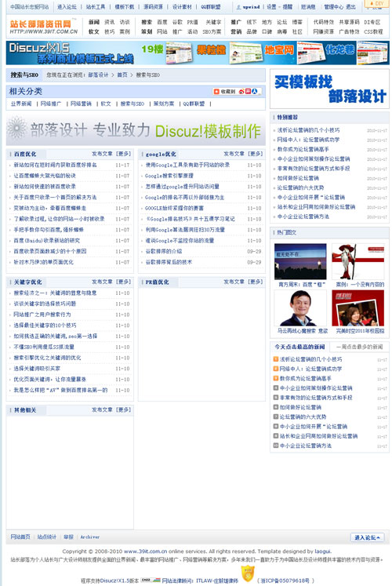This screenshot has width=392, height=586.
Task: Click the upwind user avatar icon
Action: pos(238,7)
